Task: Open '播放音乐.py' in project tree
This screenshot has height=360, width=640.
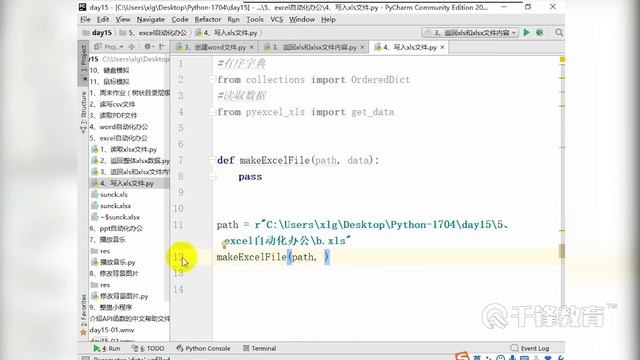Action: click(113, 262)
